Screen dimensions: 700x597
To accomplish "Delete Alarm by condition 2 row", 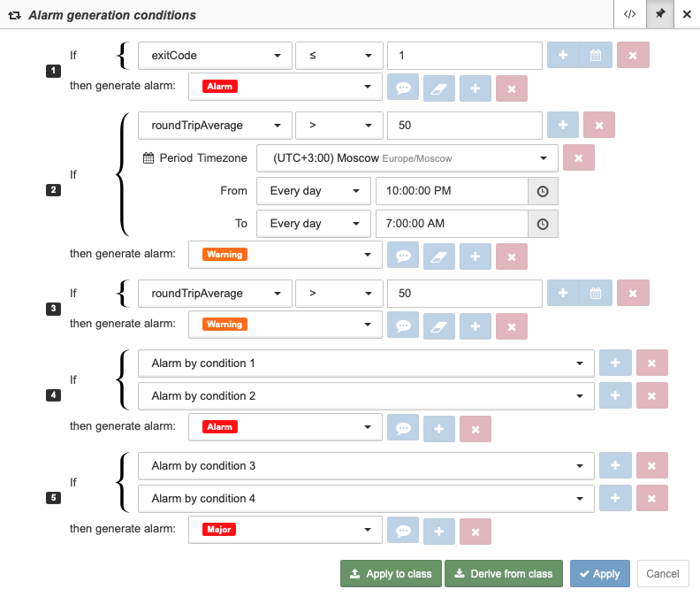I will pyautogui.click(x=651, y=395).
